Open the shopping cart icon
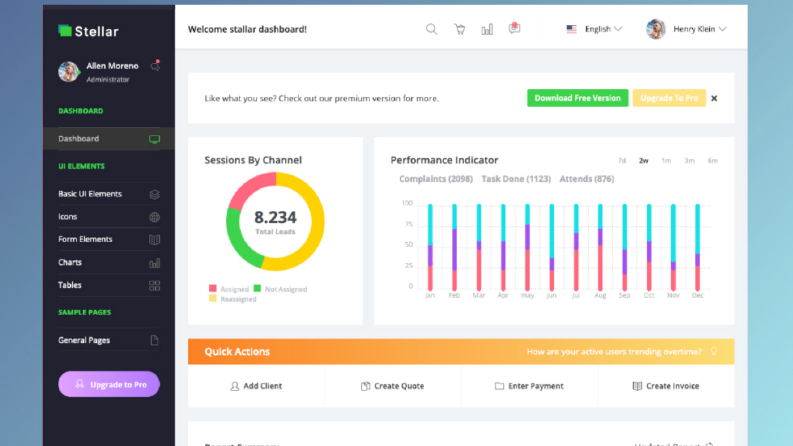Image resolution: width=793 pixels, height=446 pixels. coord(459,29)
